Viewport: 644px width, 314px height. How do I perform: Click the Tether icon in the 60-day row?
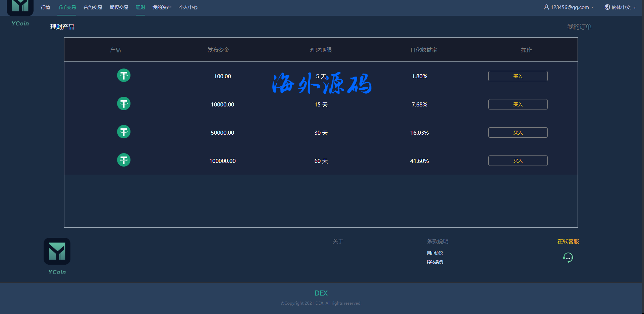tap(123, 160)
